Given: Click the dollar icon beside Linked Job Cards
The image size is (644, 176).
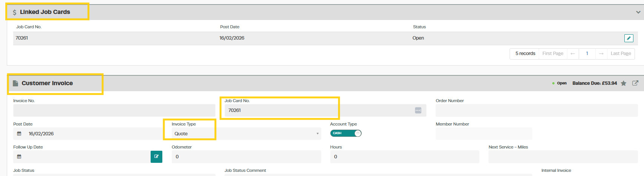Looking at the screenshot, I should [14, 12].
